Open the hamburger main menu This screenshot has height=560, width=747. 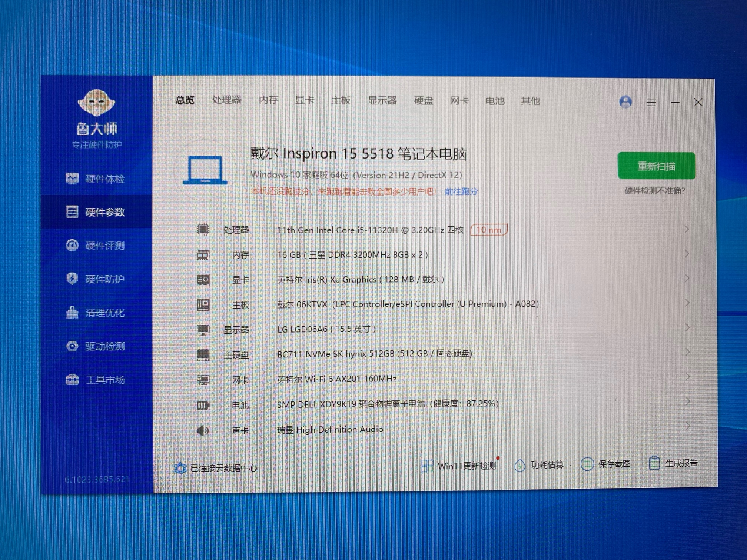pyautogui.click(x=651, y=102)
